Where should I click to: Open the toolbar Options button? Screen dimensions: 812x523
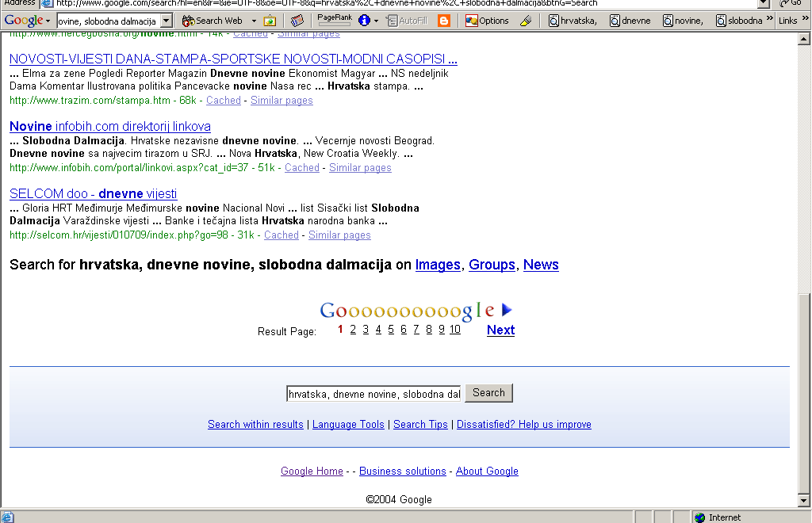[x=487, y=21]
